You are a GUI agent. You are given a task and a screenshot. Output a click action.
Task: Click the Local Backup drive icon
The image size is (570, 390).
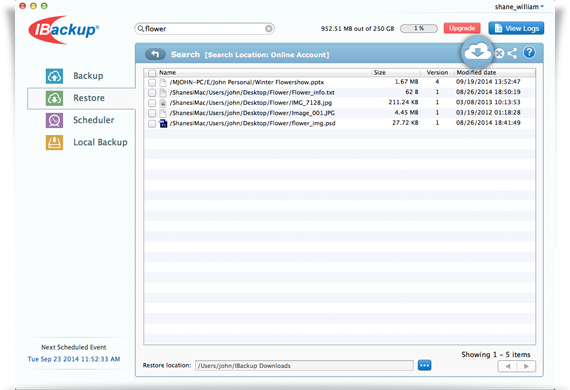point(54,142)
